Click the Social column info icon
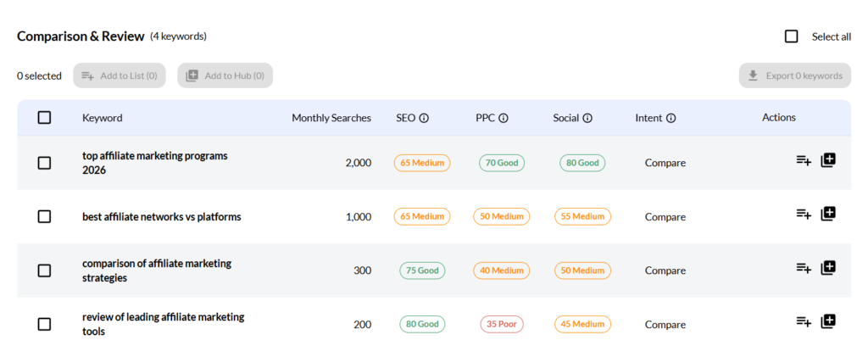Image resolution: width=868 pixels, height=357 pixels. tap(587, 119)
